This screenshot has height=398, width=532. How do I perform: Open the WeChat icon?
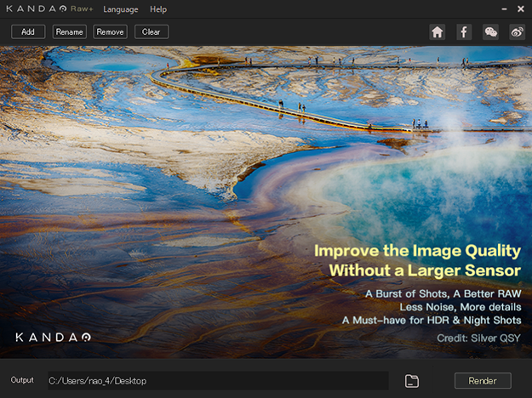490,32
